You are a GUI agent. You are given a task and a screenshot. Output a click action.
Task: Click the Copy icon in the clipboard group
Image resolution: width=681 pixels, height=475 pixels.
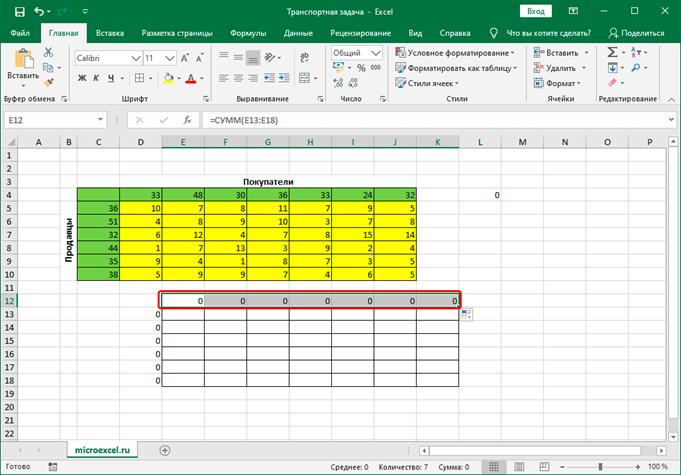pyautogui.click(x=48, y=67)
